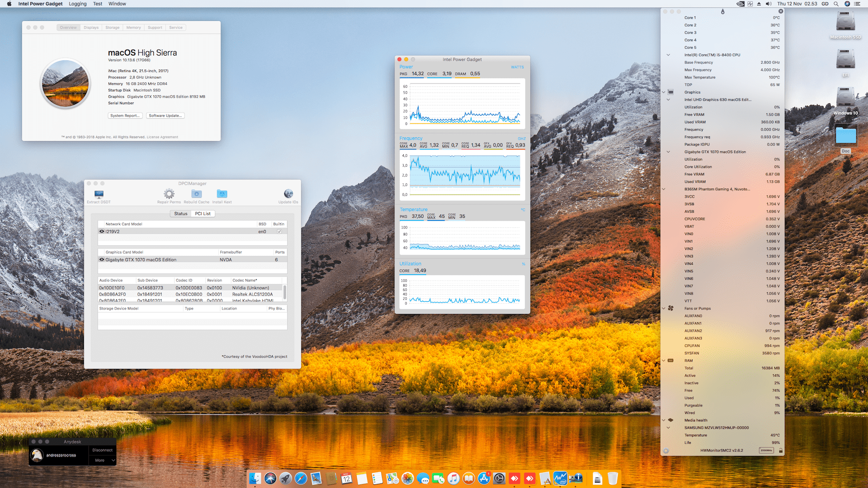The image size is (868, 488).
Task: Click the System Report button
Action: tap(125, 115)
